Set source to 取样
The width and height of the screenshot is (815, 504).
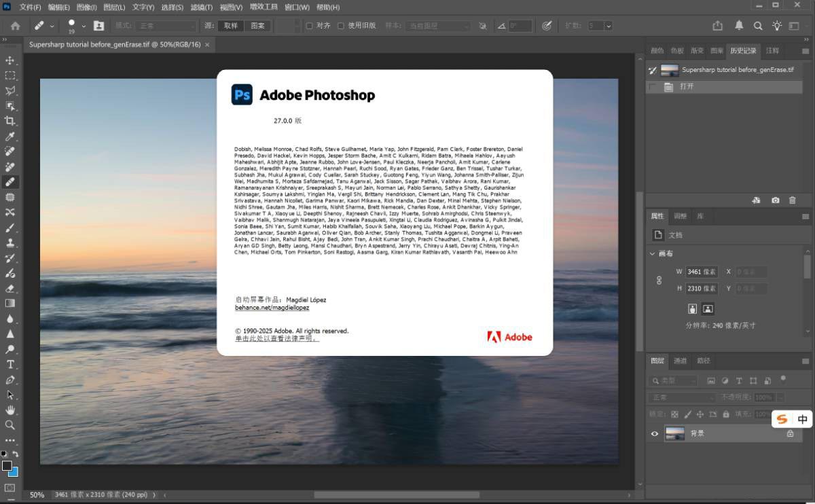[x=231, y=26]
